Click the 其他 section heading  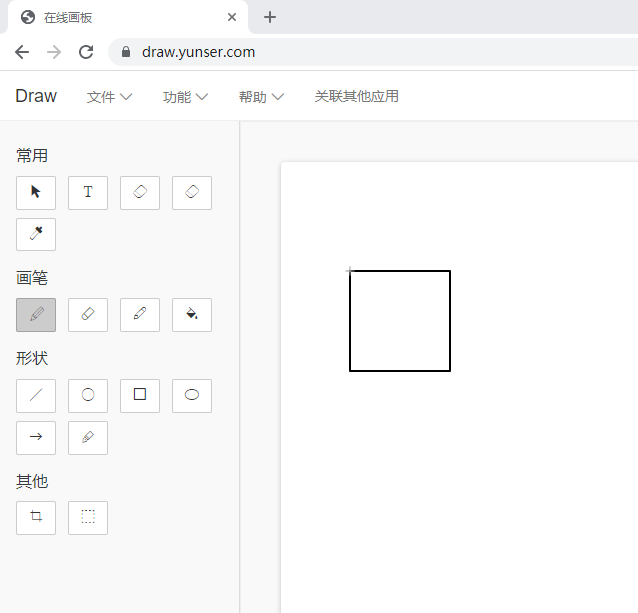[32, 481]
